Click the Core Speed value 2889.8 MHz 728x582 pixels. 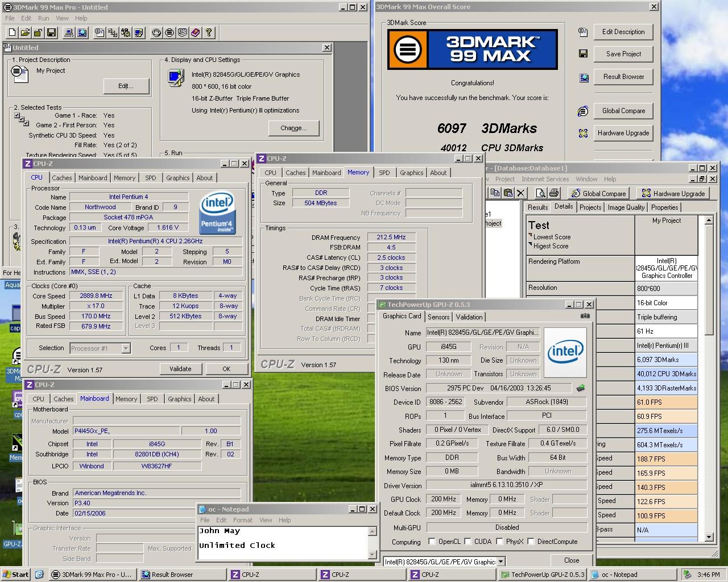[96, 296]
